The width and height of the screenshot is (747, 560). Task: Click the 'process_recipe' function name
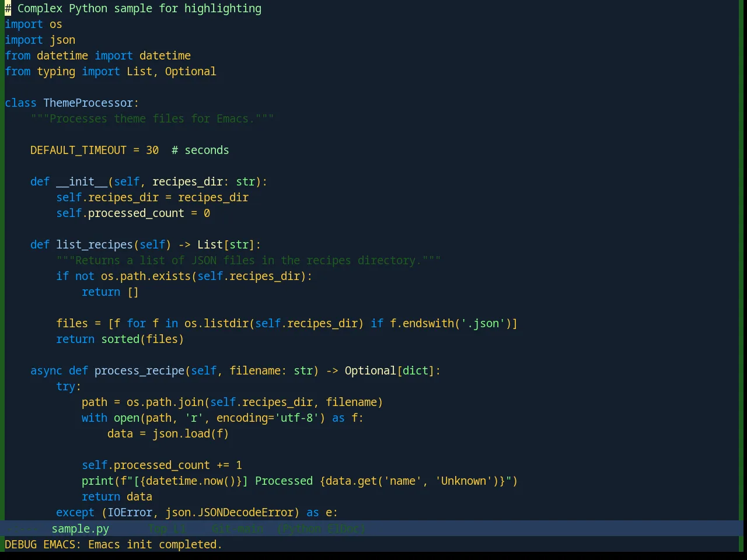139,371
